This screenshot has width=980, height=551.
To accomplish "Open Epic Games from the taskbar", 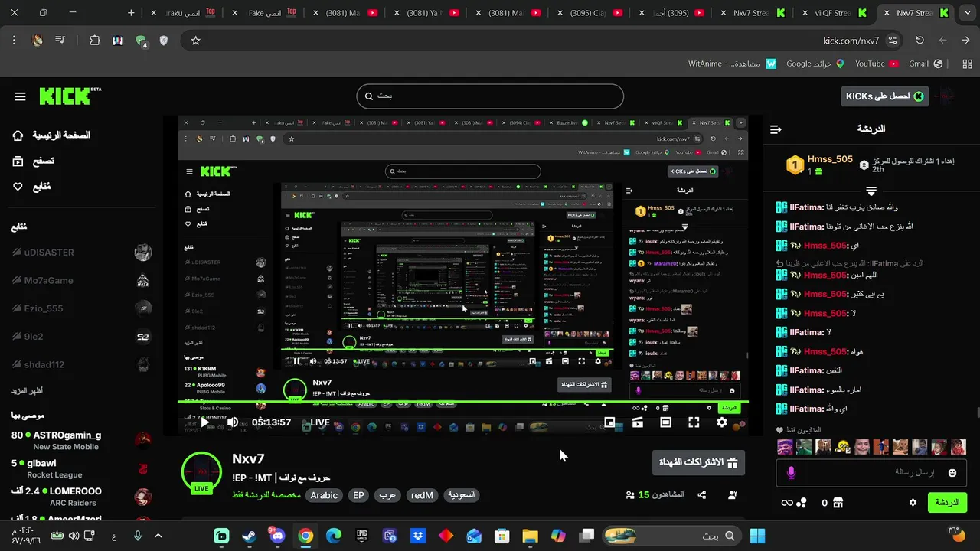I will click(x=361, y=536).
